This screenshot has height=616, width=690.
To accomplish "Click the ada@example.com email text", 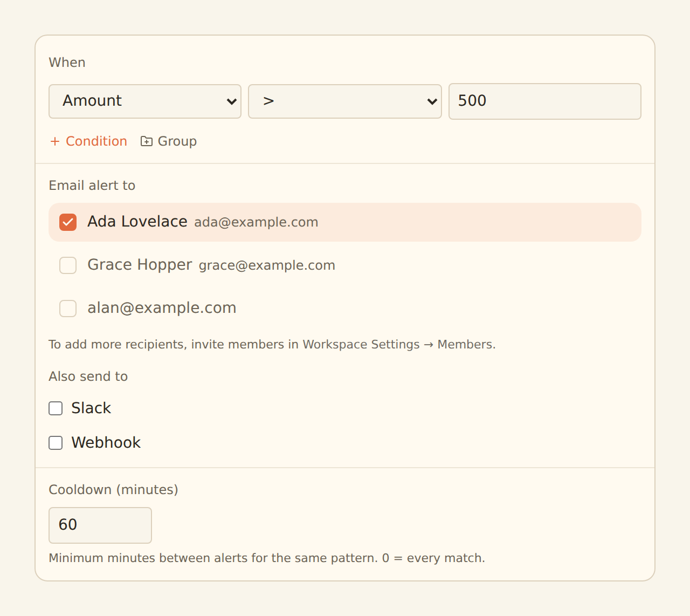I will (256, 222).
